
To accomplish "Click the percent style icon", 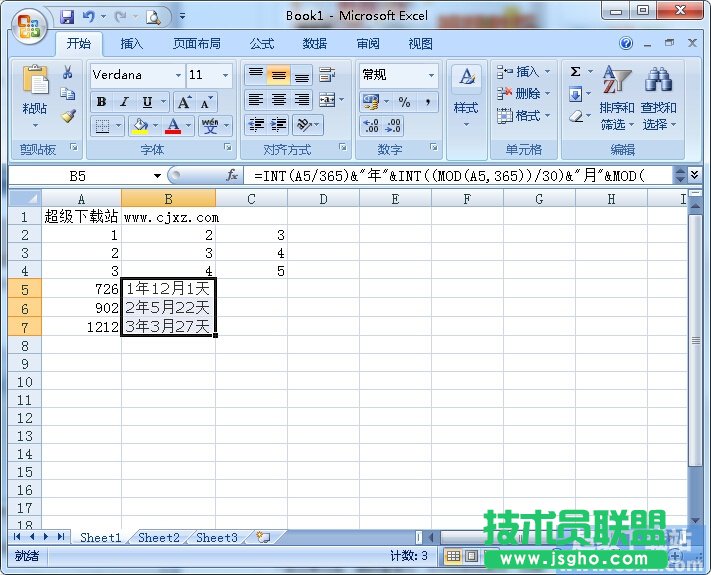I will [x=404, y=102].
